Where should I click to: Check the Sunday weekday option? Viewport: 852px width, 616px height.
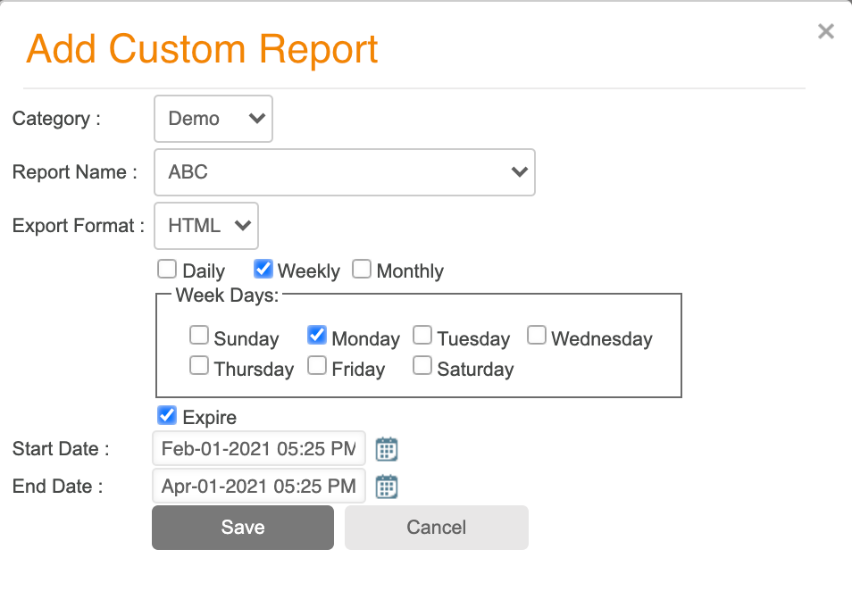[198, 335]
